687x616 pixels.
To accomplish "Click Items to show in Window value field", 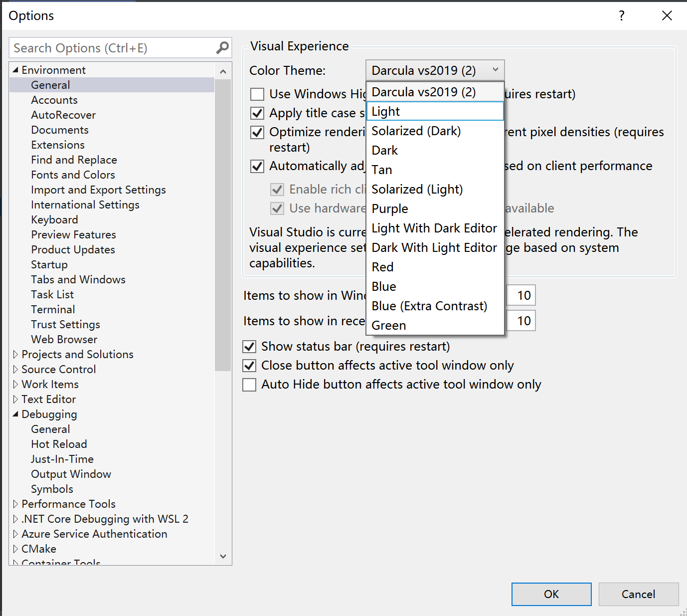I will [521, 295].
